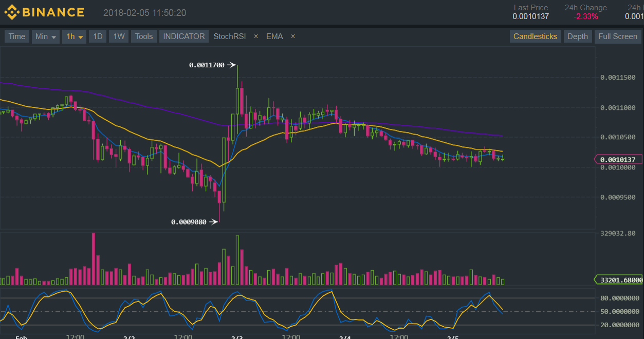
Task: Click the 2/3 date label on time axis
Action: point(237,337)
